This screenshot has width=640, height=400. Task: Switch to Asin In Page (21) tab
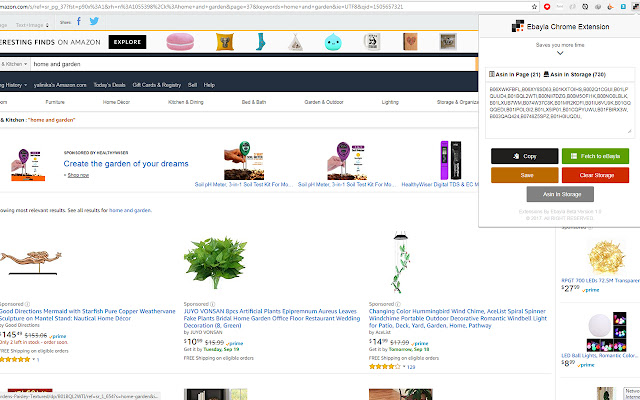point(514,74)
